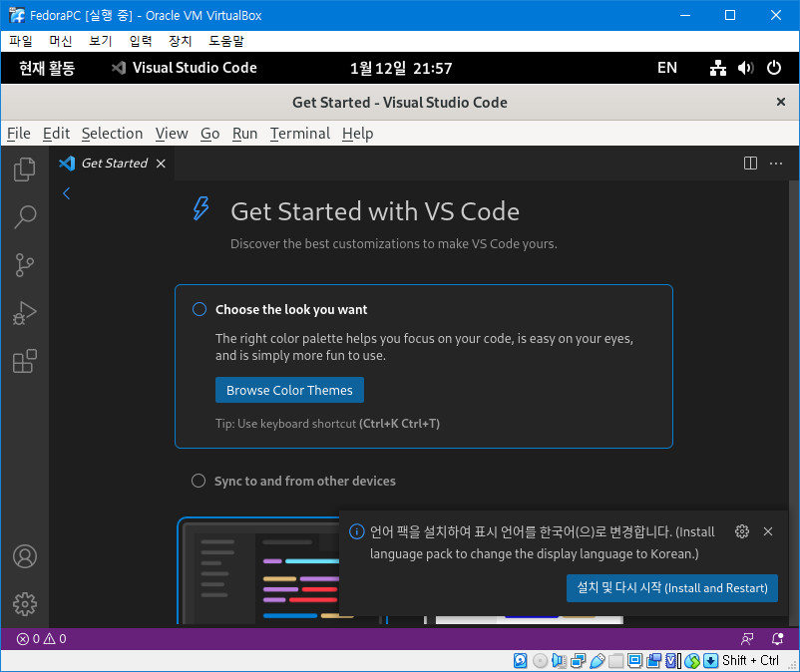Viewport: 800px width, 672px height.
Task: Open VirtualBox 파일 menu
Action: pyautogui.click(x=20, y=41)
